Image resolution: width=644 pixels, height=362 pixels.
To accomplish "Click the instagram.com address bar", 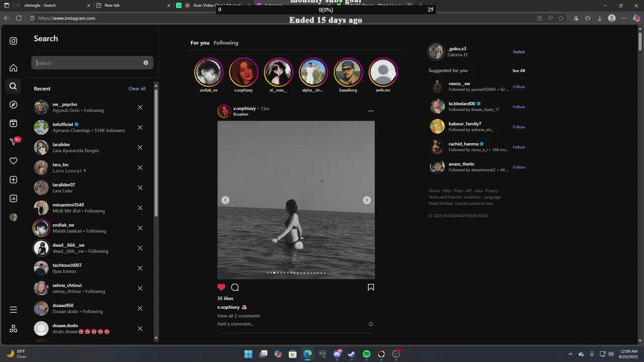I will [x=282, y=18].
